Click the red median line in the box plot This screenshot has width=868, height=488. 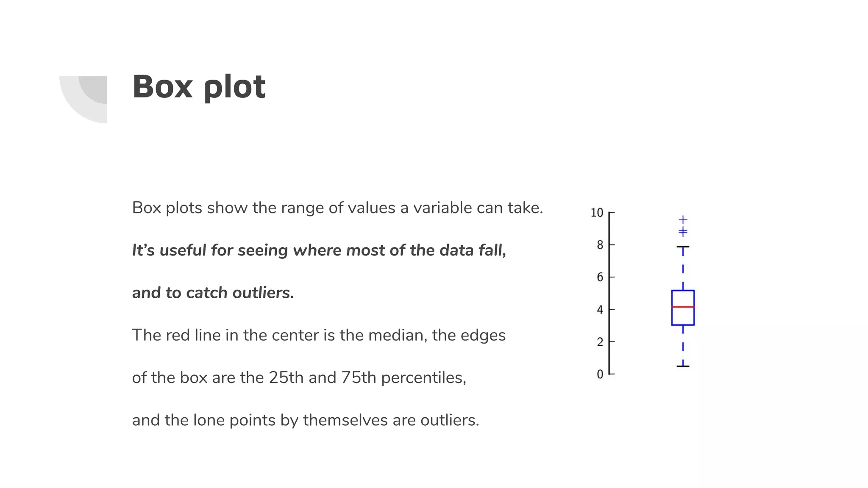(x=683, y=307)
